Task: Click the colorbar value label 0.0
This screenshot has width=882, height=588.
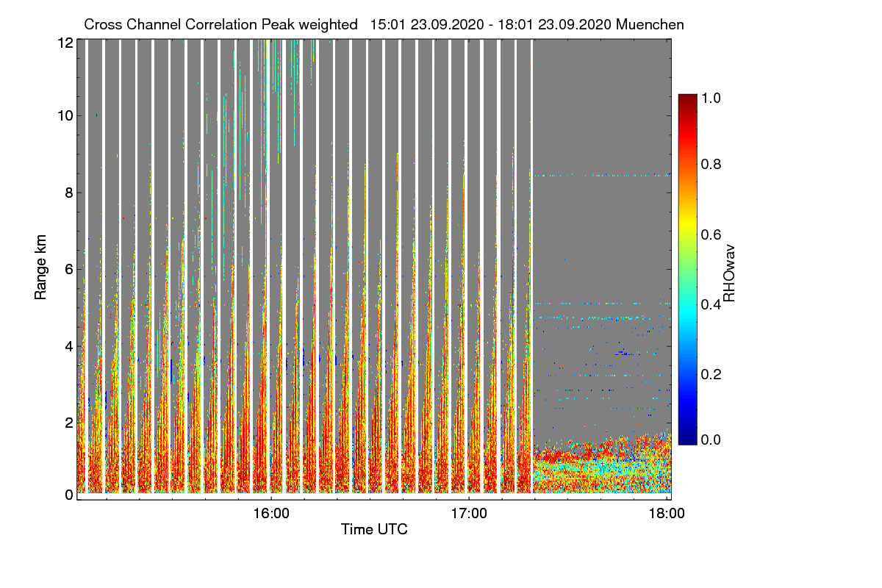Action: (712, 440)
